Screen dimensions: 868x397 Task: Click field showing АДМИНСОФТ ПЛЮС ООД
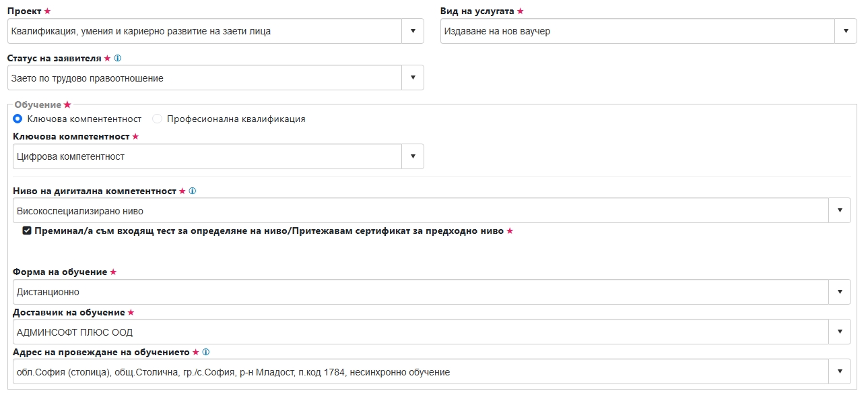(432, 332)
